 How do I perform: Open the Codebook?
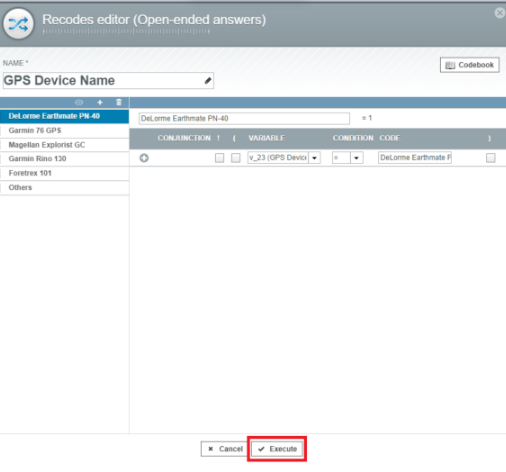click(x=470, y=65)
